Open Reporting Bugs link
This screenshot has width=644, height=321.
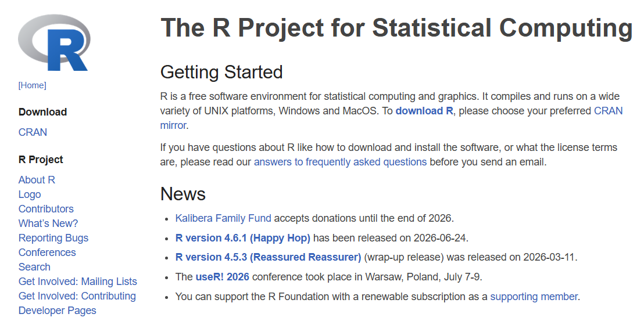click(x=53, y=238)
